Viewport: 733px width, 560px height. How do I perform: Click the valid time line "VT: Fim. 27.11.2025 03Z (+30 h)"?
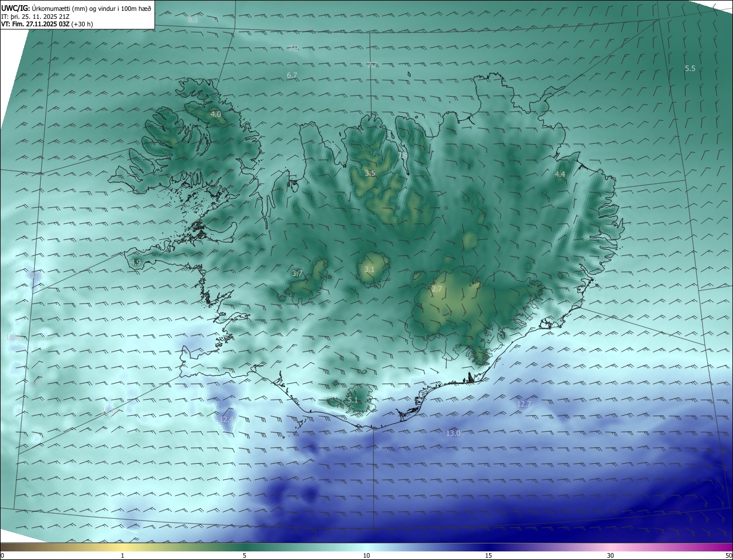[x=47, y=24]
